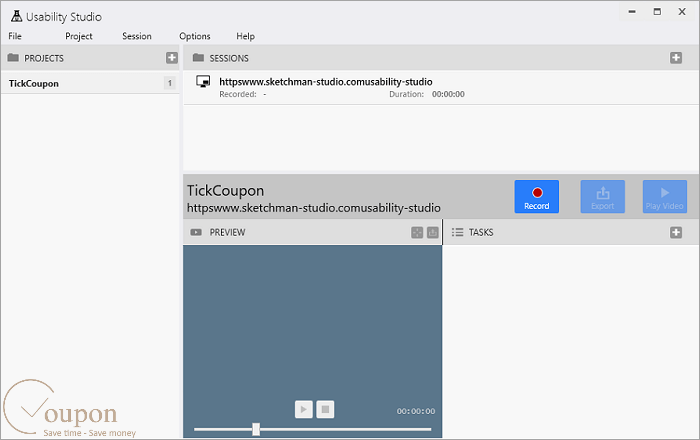Click the export preview icon in PREVIEW header
Image resolution: width=700 pixels, height=440 pixels.
point(433,232)
